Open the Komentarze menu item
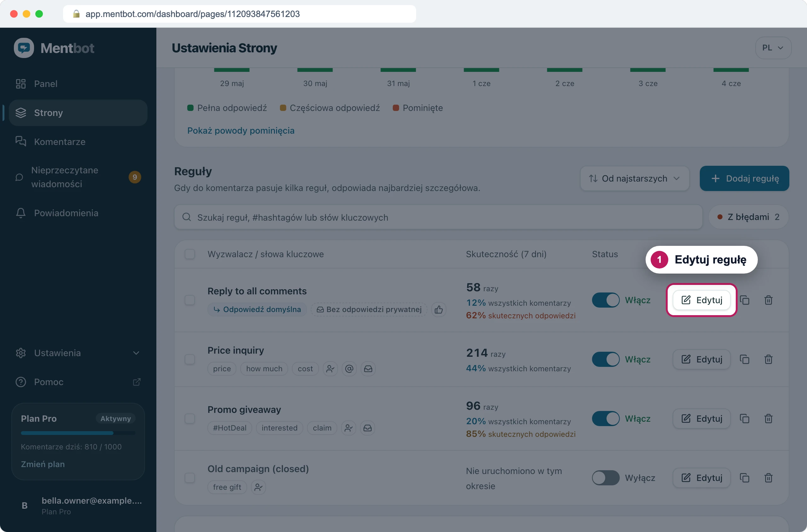Screen dimensions: 807x532 (x=78, y=142)
